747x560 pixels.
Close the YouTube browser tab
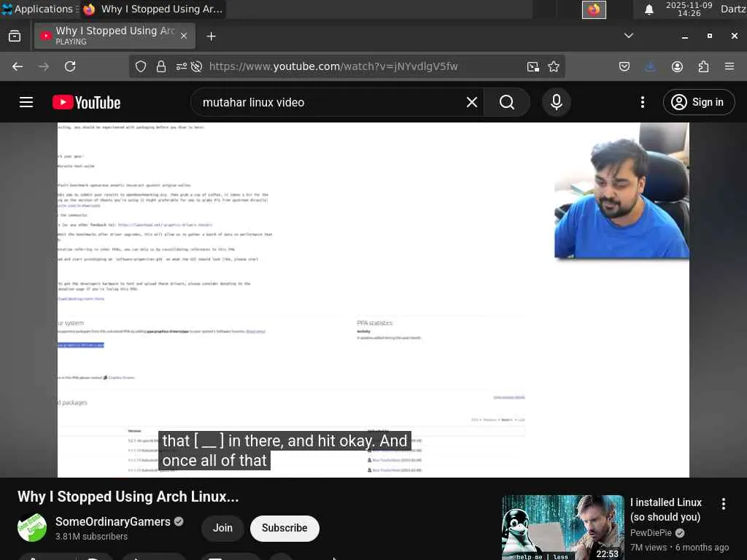point(184,36)
